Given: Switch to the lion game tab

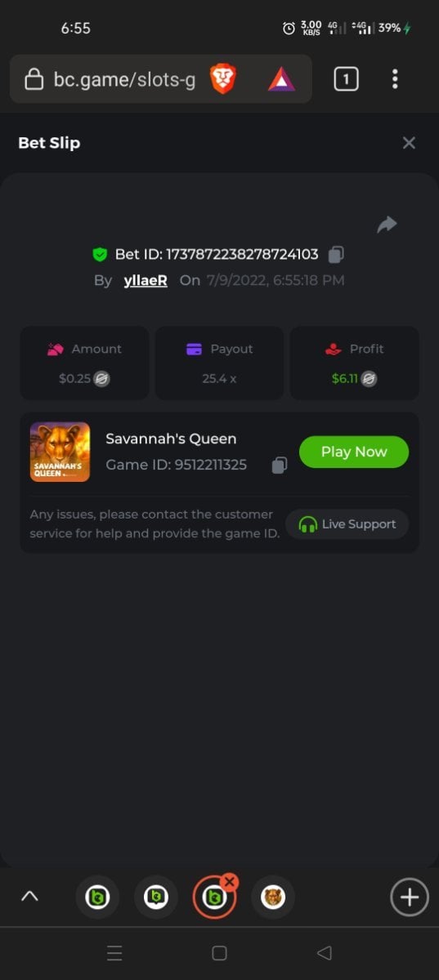Looking at the screenshot, I should [272, 898].
